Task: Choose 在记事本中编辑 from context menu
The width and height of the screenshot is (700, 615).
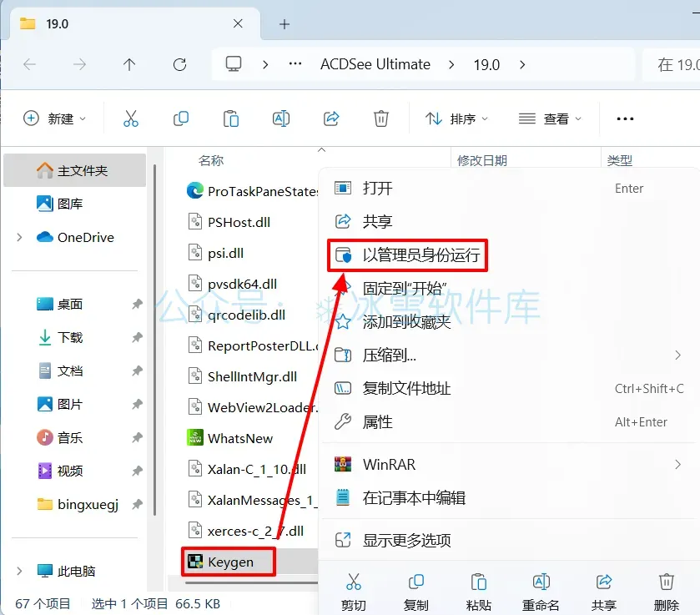Action: (509, 497)
